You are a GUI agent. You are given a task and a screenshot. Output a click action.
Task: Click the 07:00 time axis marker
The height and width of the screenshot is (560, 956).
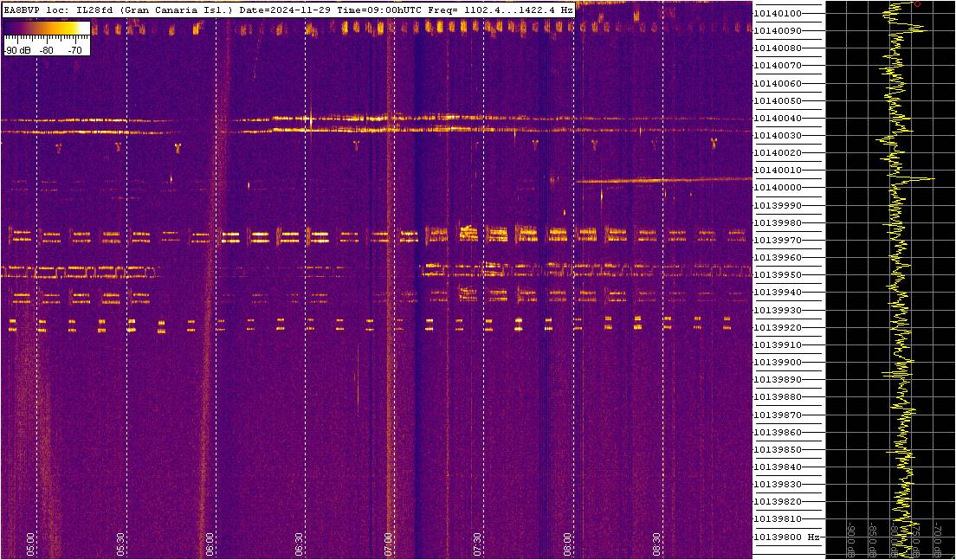click(x=388, y=543)
